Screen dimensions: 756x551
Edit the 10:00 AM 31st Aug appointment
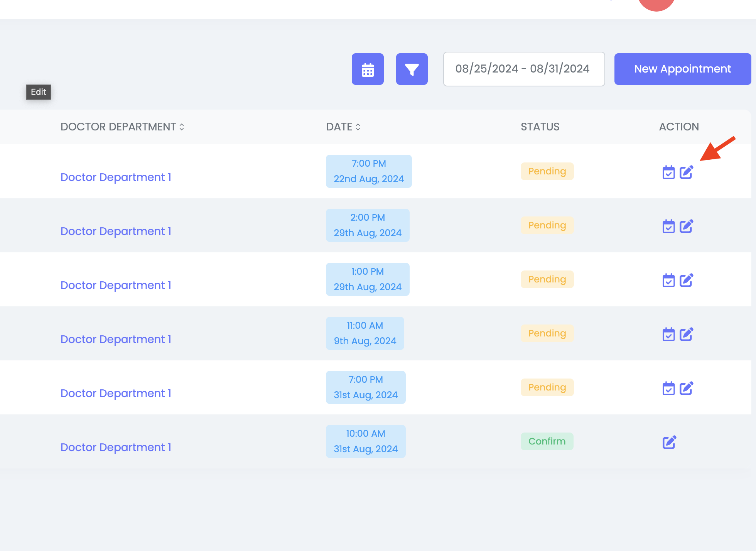click(x=670, y=442)
